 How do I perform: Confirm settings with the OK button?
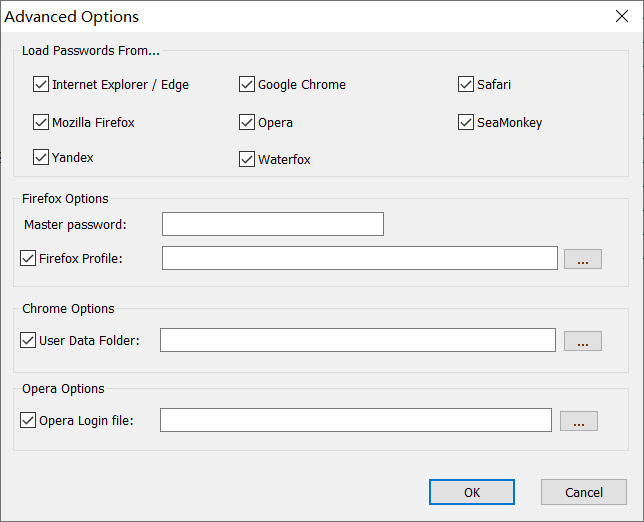coord(472,492)
